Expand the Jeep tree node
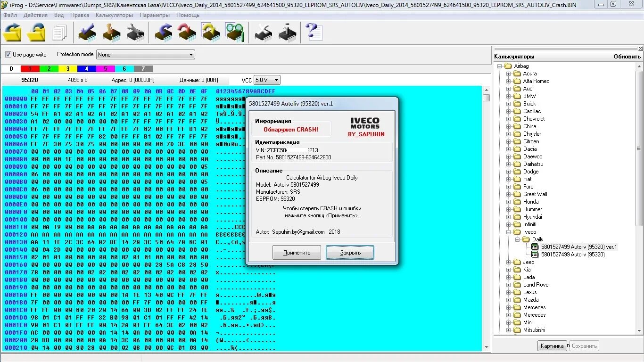644x362 pixels. (509, 262)
